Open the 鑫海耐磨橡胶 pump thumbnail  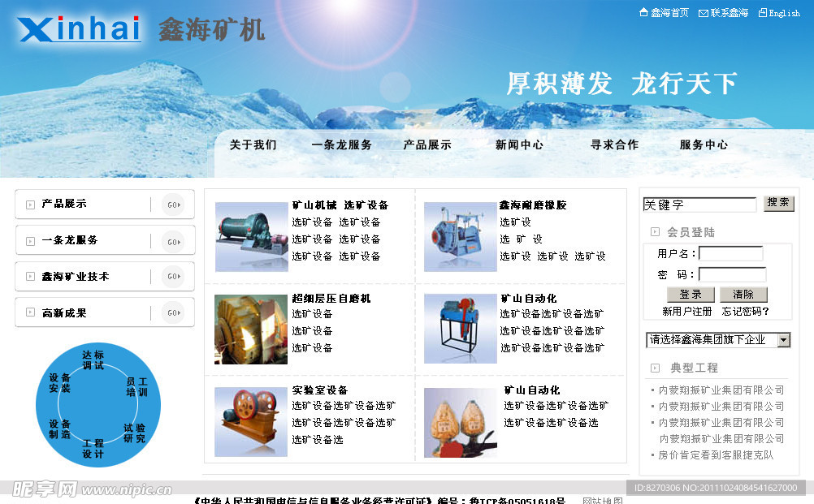pos(460,237)
